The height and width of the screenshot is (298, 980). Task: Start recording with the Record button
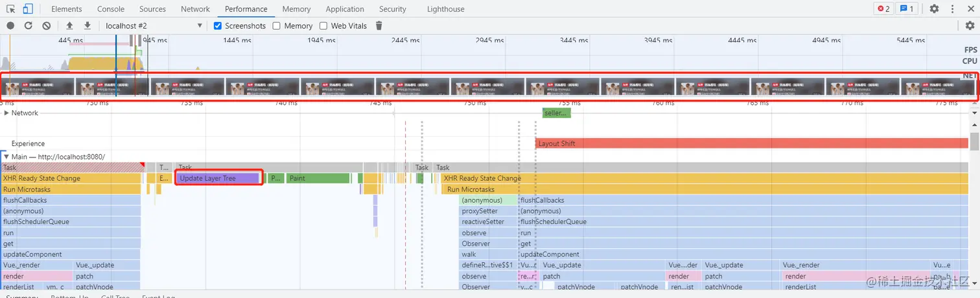(x=10, y=26)
